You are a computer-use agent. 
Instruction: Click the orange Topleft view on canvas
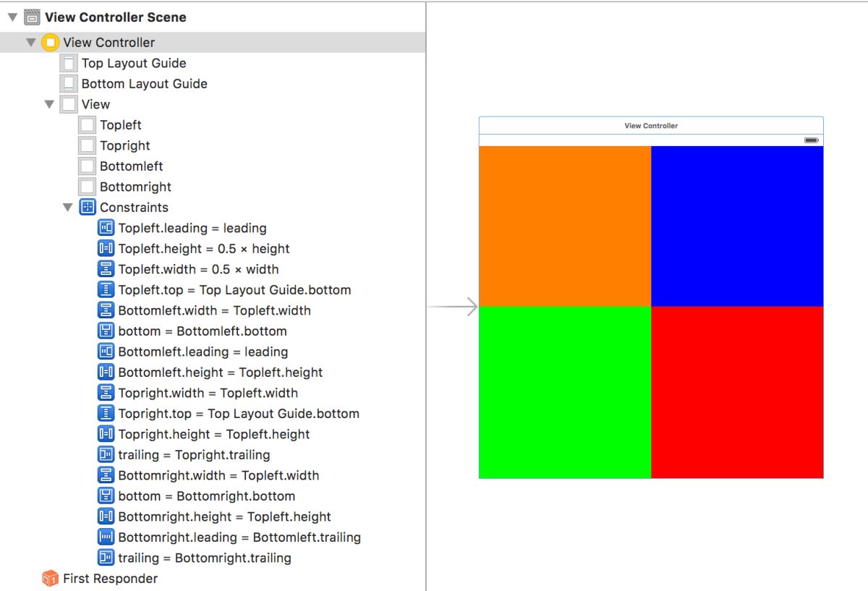coord(565,226)
